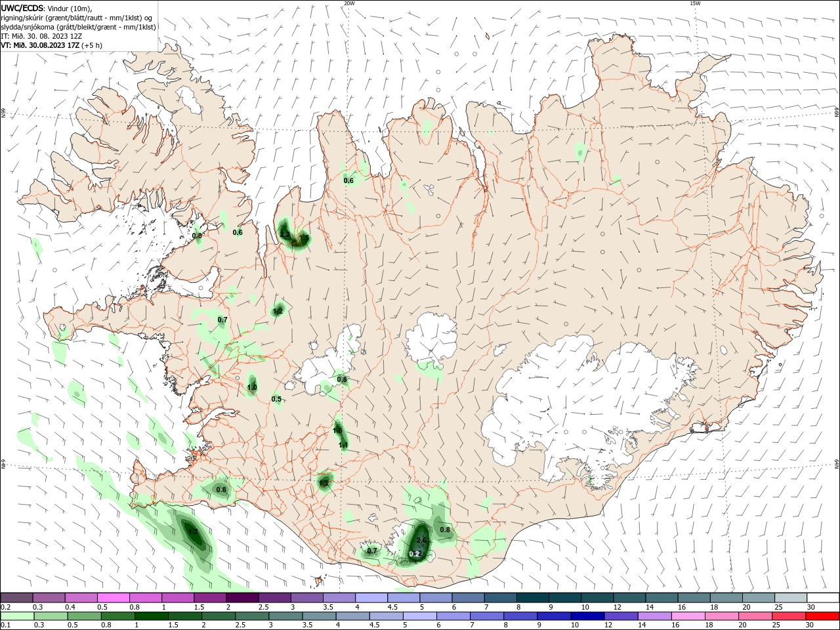Pick the blue-violet 12 swatch in lower legend
The image size is (840, 630).
pos(621,616)
